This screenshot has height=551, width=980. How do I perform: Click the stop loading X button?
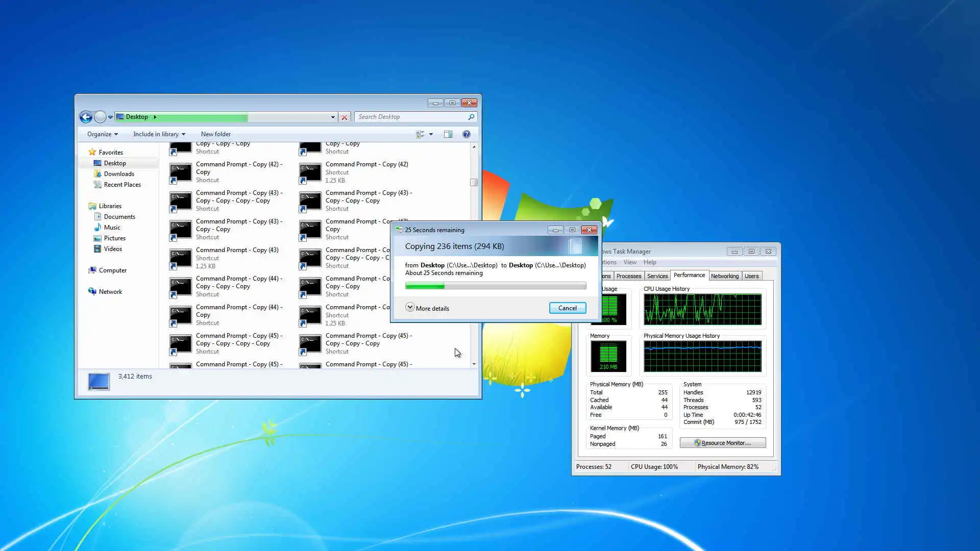coord(345,117)
